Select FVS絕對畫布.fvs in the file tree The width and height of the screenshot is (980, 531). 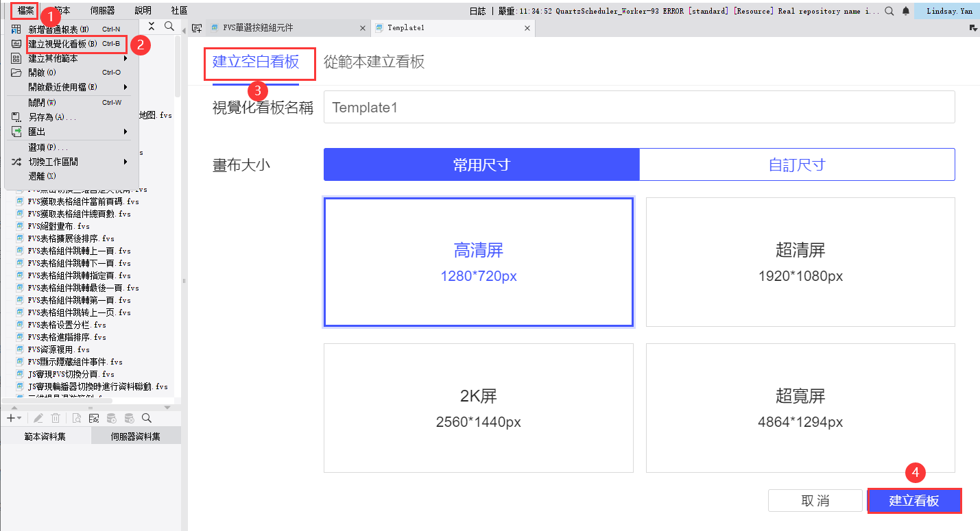click(x=59, y=226)
